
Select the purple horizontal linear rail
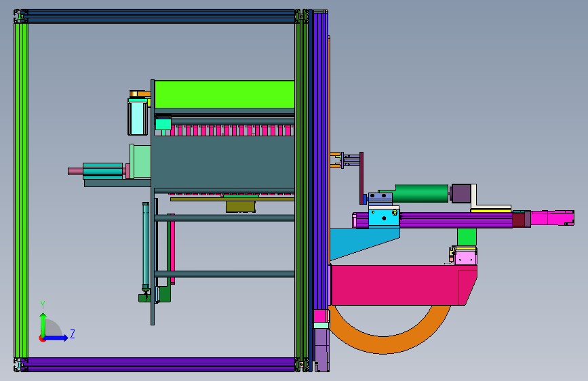tap(456, 220)
